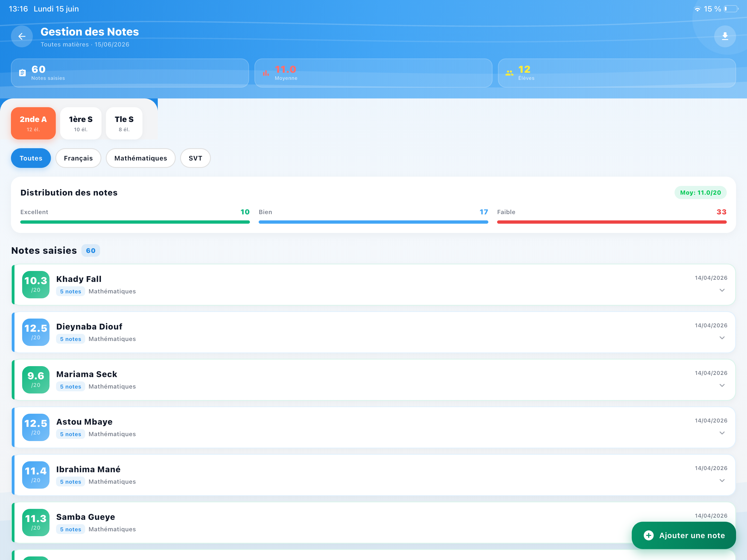Tap the 5 notes tag for Astou Mbaye
The height and width of the screenshot is (560, 747).
[71, 434]
